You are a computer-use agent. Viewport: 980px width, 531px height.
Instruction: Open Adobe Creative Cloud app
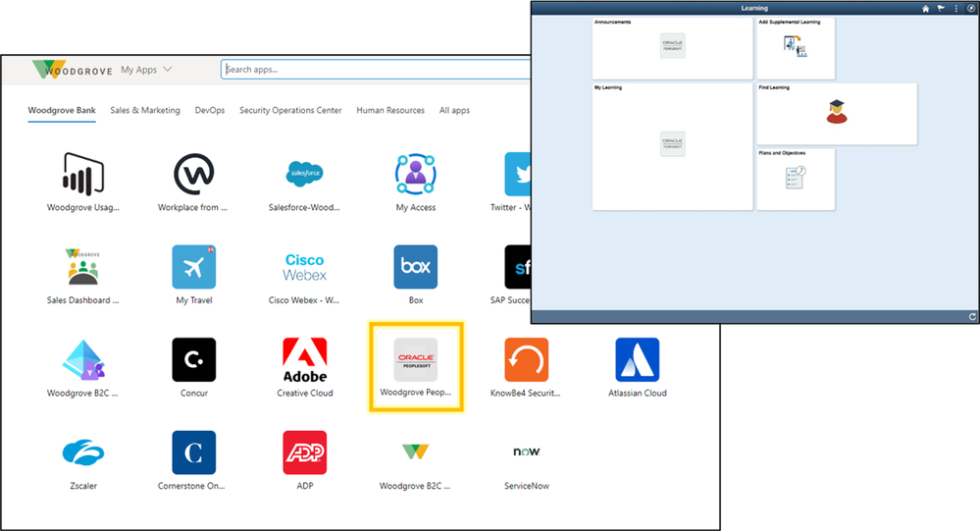pyautogui.click(x=304, y=368)
